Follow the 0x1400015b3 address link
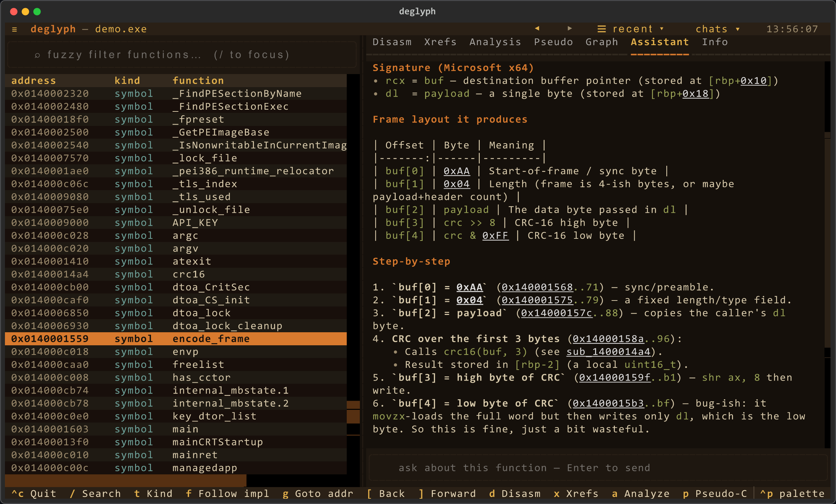 [x=608, y=403]
